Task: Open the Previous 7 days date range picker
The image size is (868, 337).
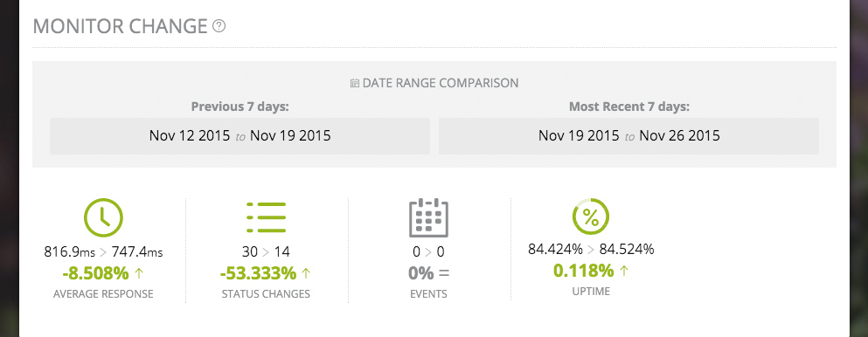Action: 240,136
